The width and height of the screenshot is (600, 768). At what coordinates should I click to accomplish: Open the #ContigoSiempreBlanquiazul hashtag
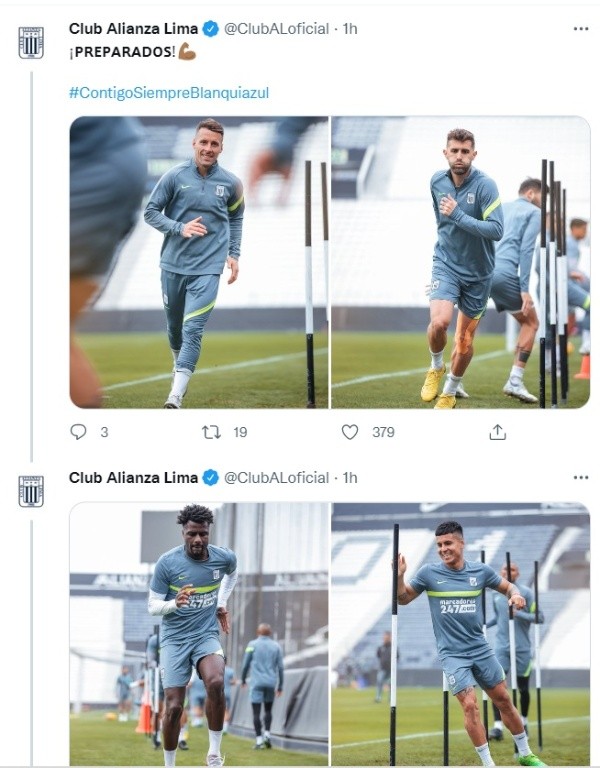click(169, 92)
